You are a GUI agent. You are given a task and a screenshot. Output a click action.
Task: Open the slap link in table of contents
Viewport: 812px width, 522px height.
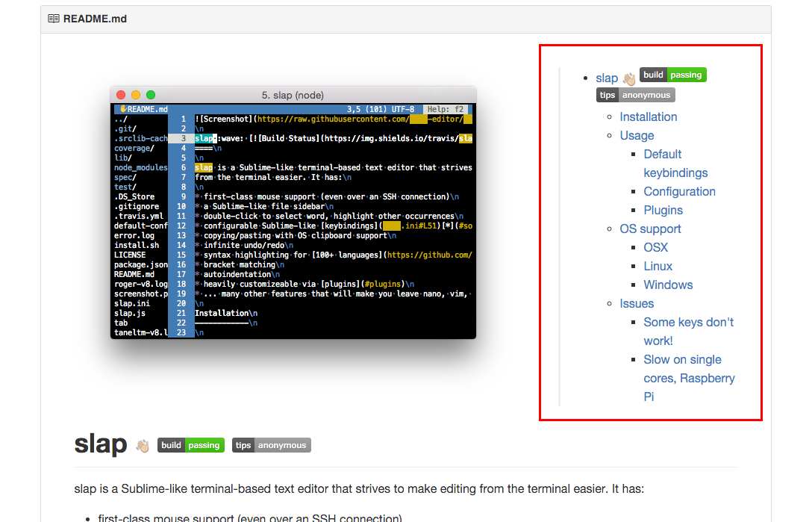click(x=607, y=78)
